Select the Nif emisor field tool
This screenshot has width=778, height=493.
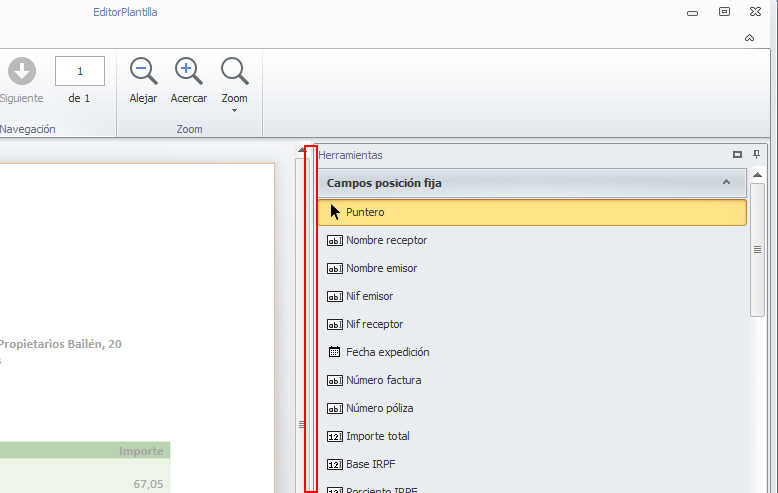[532, 297]
